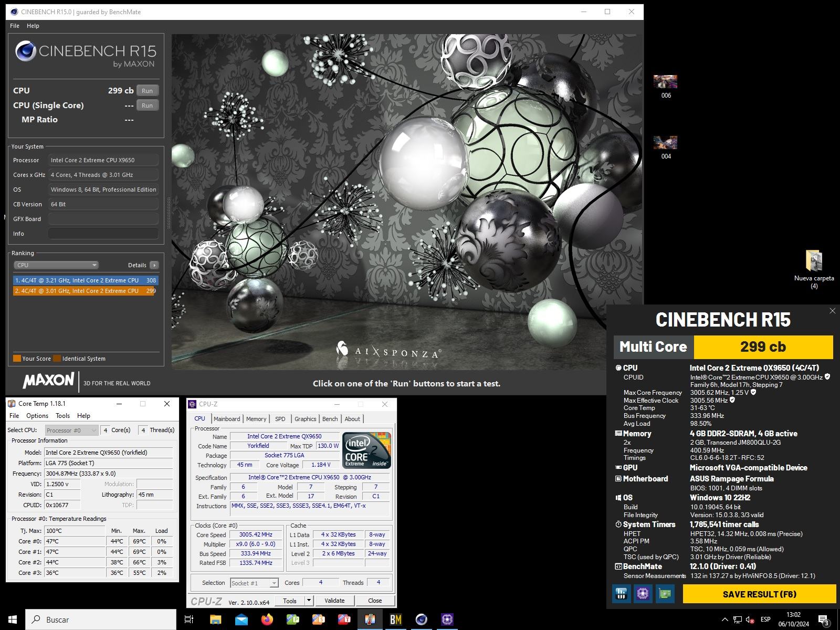Image resolution: width=840 pixels, height=630 pixels.
Task: Open Task View from the taskbar
Action: (189, 619)
